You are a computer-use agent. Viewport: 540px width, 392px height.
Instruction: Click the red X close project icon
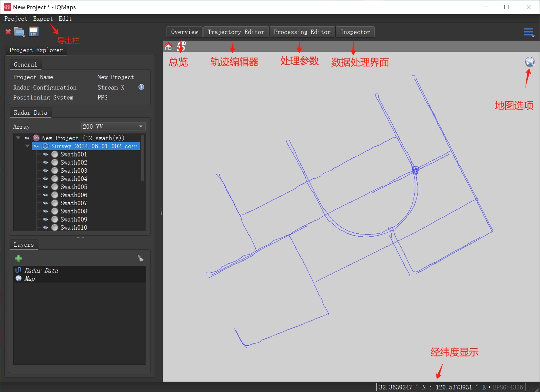tap(8, 32)
